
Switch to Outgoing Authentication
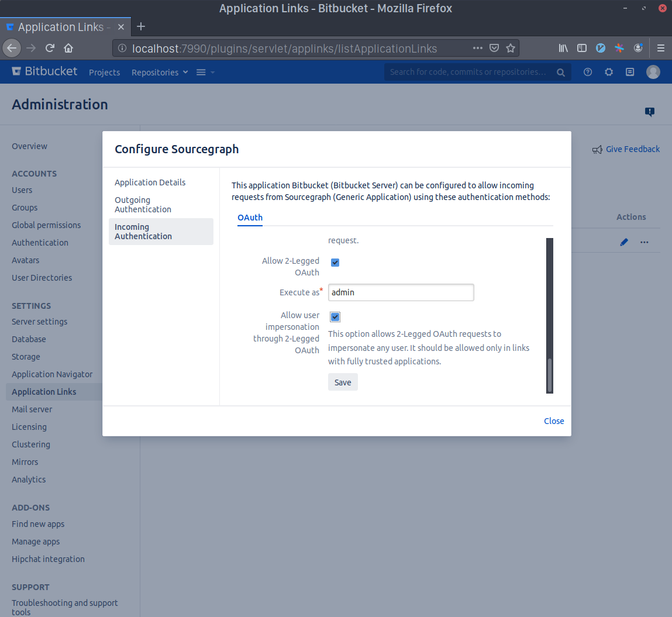click(143, 204)
